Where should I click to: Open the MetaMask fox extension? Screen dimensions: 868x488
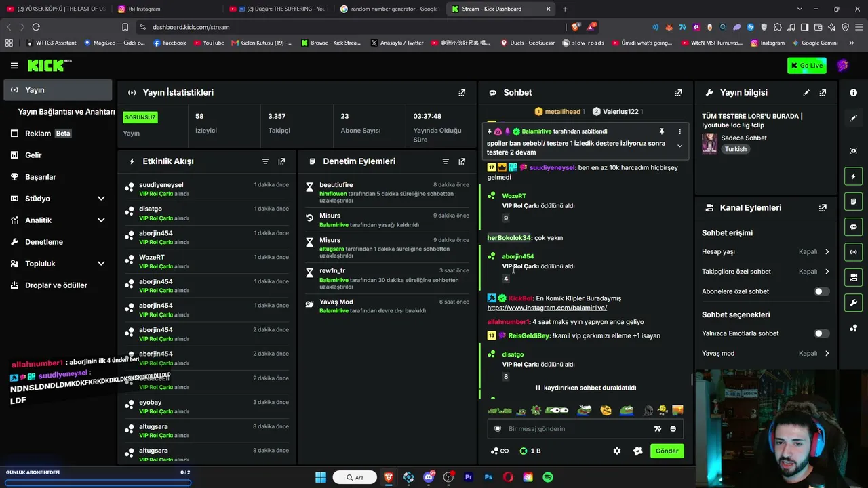[669, 27]
